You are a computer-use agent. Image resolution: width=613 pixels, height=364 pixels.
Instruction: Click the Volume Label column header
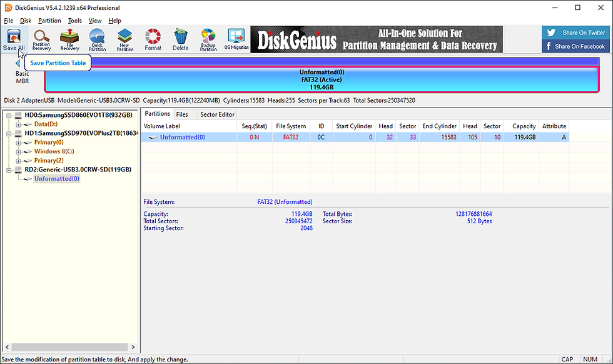[x=189, y=126]
